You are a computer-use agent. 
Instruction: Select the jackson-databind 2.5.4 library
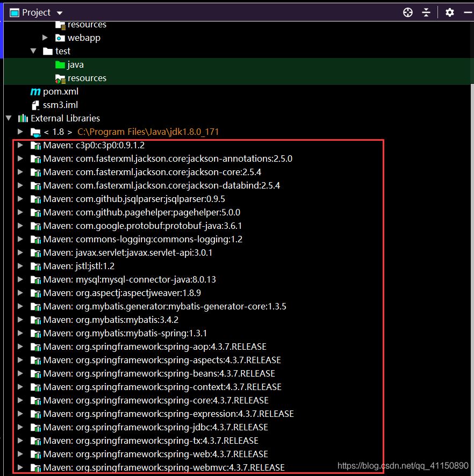coord(162,185)
